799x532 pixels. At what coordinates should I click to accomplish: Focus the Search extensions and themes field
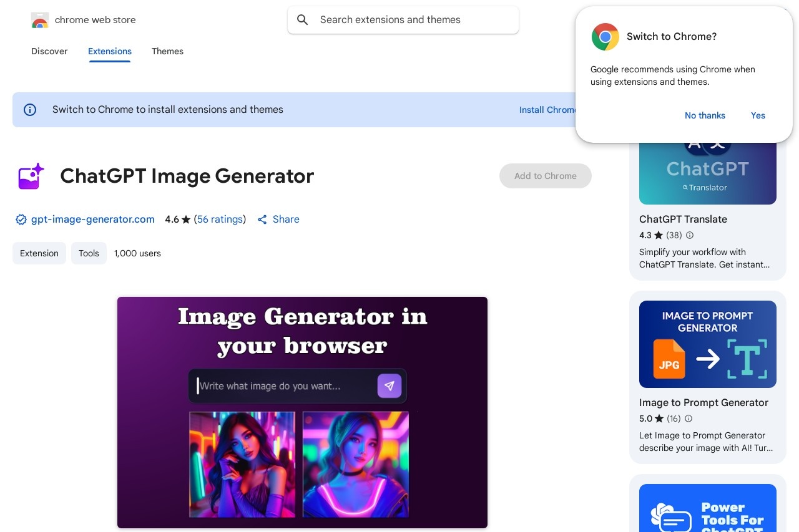tap(403, 20)
